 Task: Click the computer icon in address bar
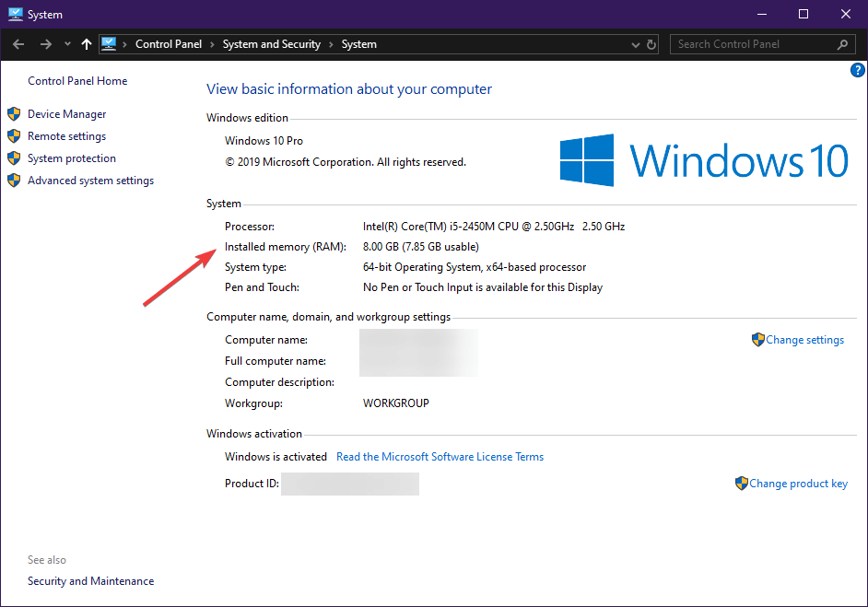click(109, 43)
